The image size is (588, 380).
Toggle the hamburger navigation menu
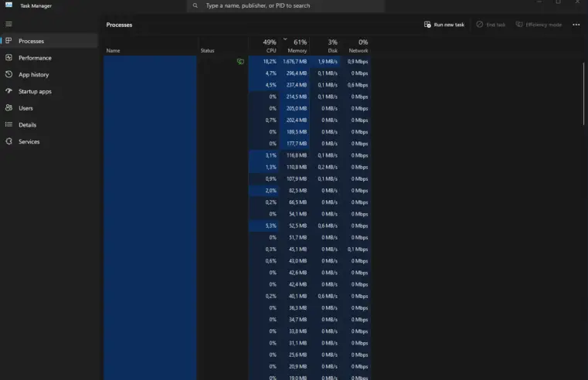tap(8, 24)
